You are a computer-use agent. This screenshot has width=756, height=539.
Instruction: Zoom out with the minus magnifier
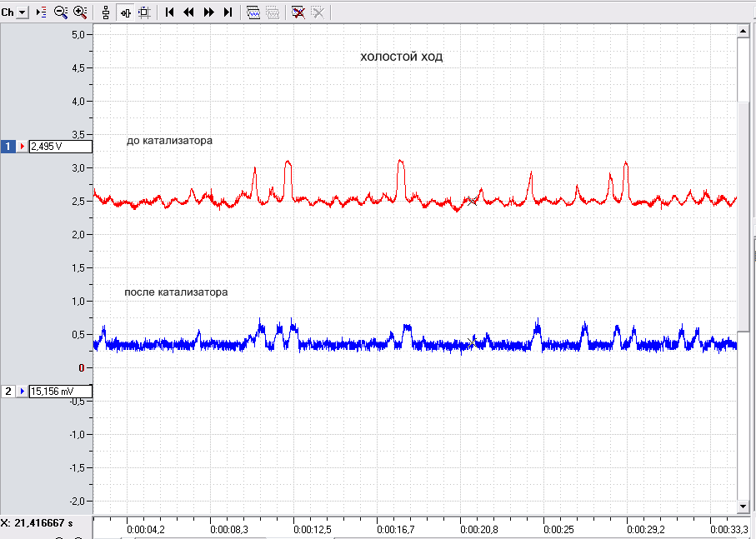click(x=61, y=12)
